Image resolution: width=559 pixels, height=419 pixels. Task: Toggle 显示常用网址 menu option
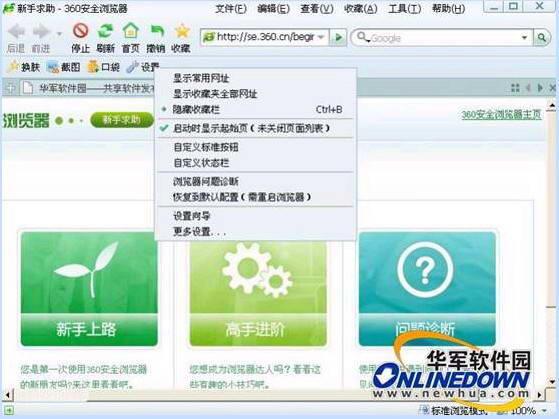pyautogui.click(x=255, y=78)
